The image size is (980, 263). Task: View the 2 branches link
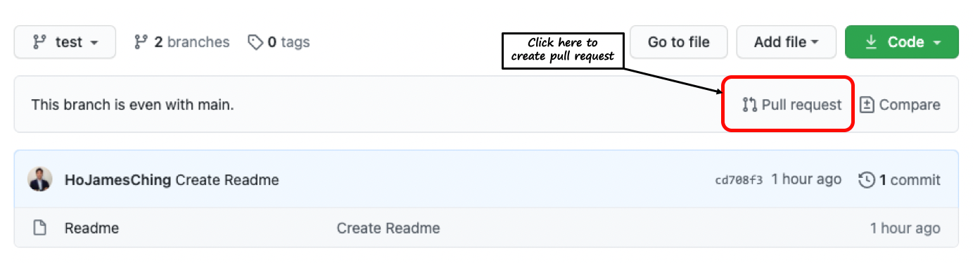[x=182, y=42]
